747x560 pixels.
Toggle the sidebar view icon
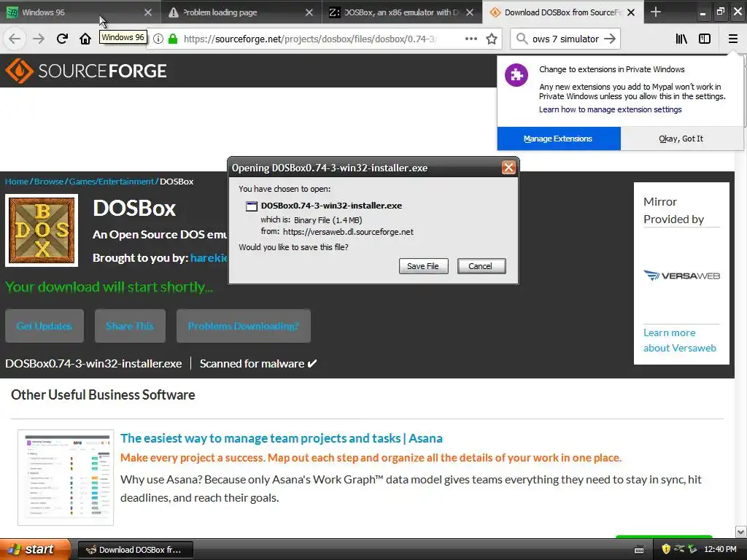pos(705,39)
